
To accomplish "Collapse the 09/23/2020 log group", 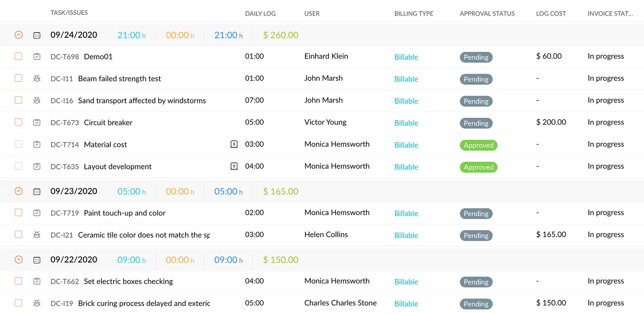I will pos(19,191).
